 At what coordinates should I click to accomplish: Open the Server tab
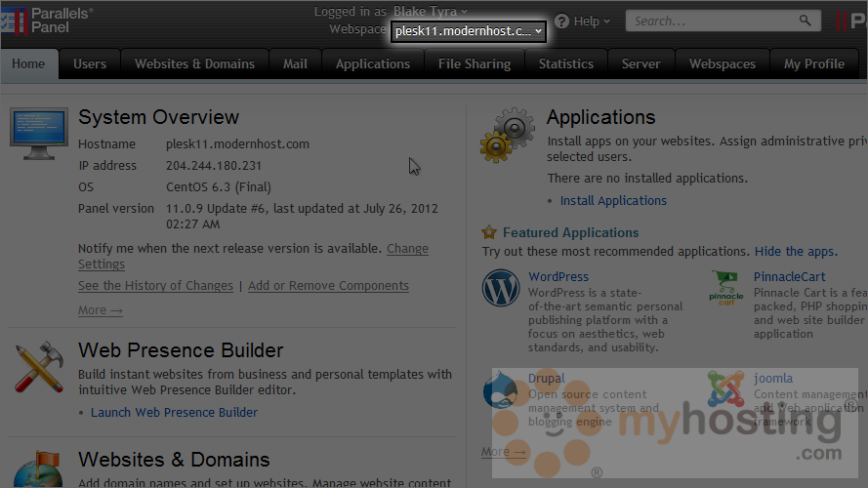click(x=641, y=63)
